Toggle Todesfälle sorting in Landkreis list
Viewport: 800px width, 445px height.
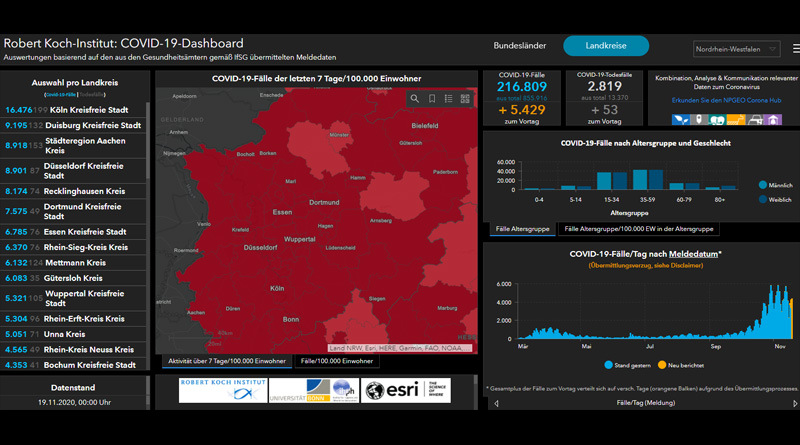91,95
